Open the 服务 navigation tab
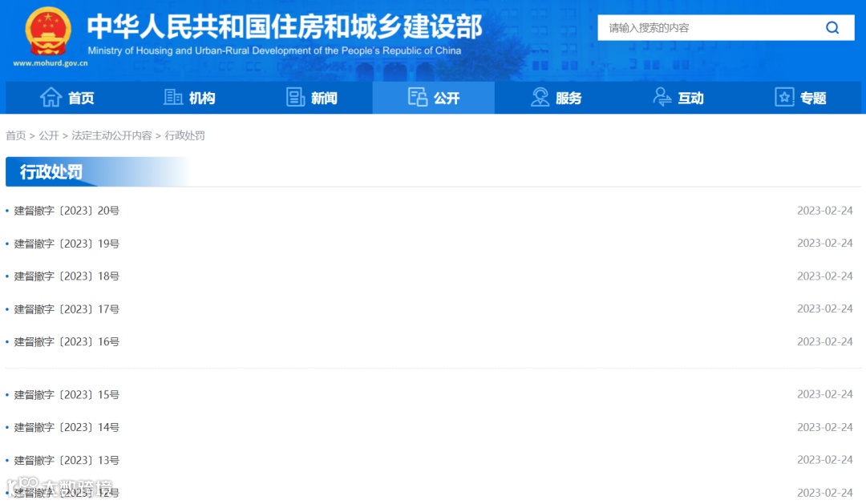The width and height of the screenshot is (866, 504). point(556,98)
